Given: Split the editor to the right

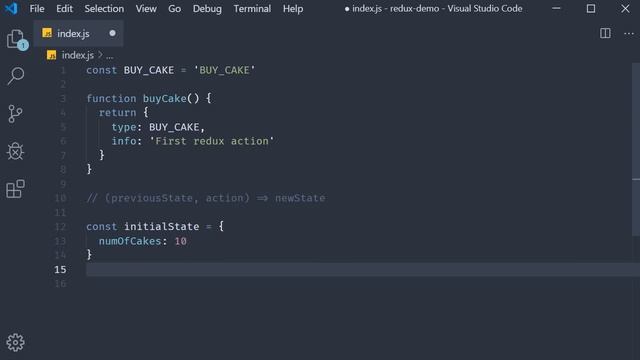Looking at the screenshot, I should [605, 33].
